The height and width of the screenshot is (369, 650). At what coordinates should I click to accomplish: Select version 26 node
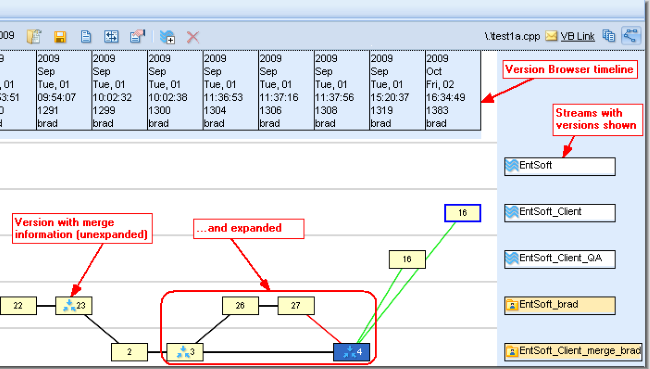tap(240, 306)
